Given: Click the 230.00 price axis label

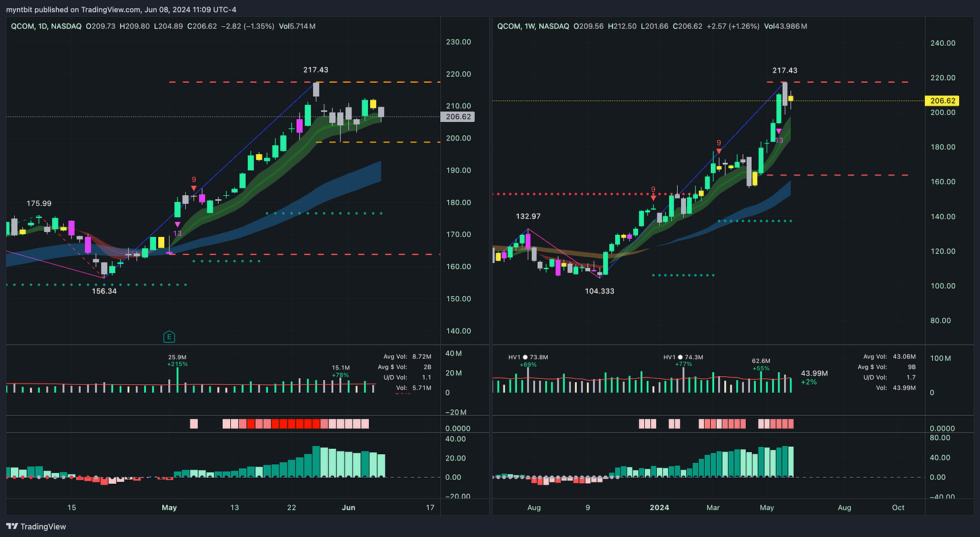Looking at the screenshot, I should click(x=458, y=42).
